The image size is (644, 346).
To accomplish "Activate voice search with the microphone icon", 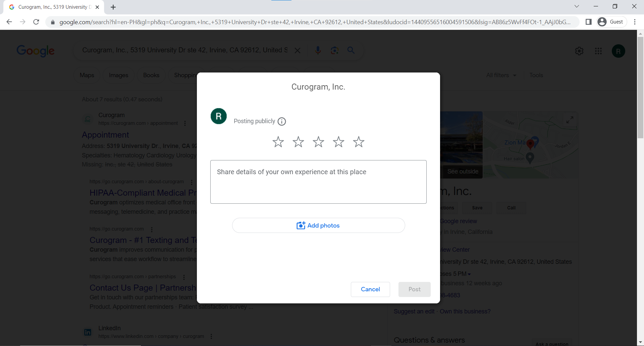I will [x=318, y=50].
